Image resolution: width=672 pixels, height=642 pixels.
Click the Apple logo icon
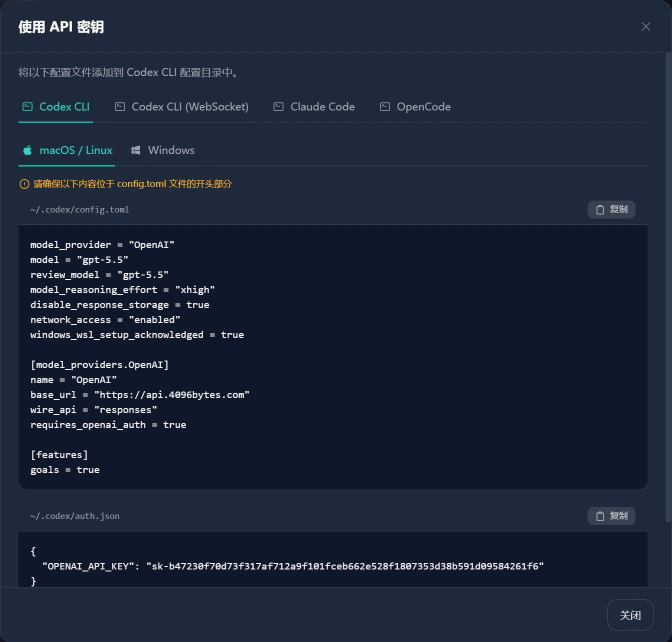pos(28,150)
